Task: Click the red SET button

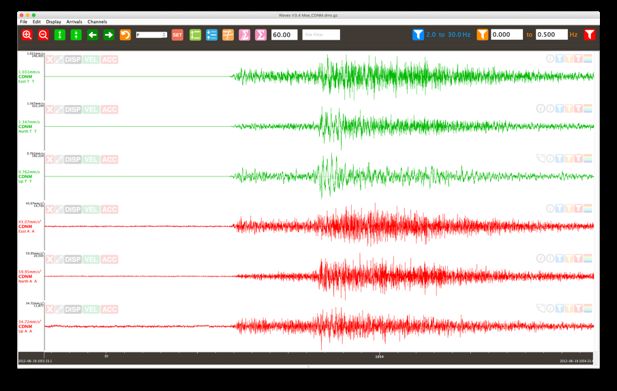Action: pos(177,35)
